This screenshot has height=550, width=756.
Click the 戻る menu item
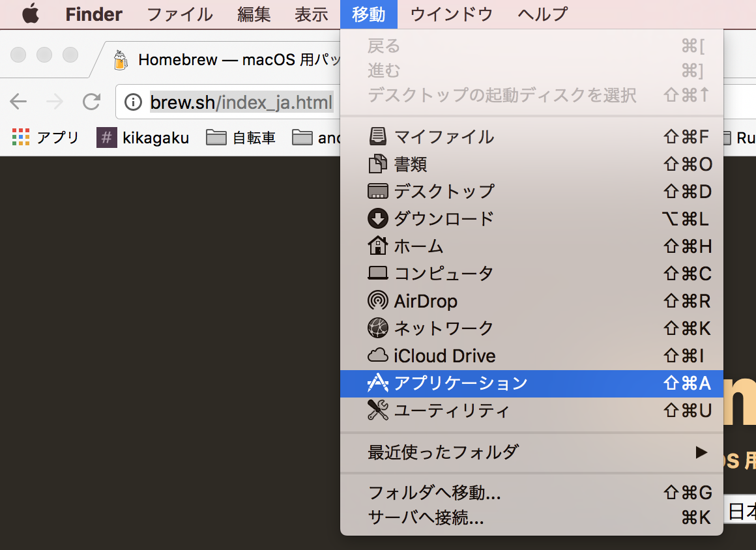[532, 46]
